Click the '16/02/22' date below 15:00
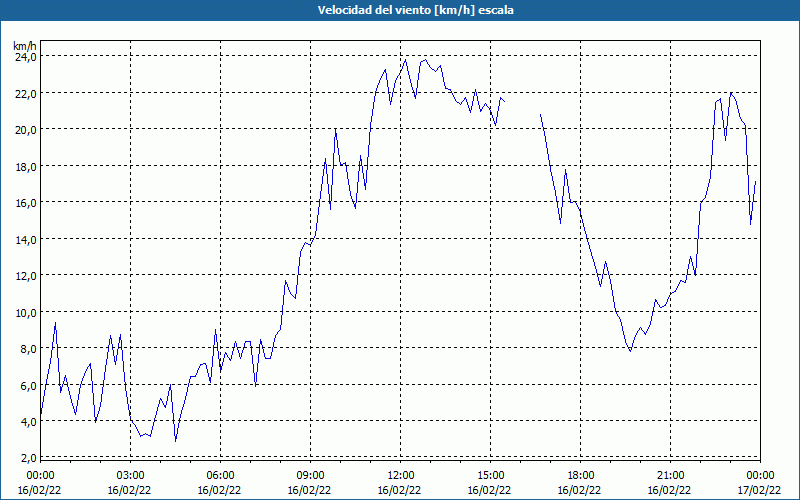 (490, 490)
